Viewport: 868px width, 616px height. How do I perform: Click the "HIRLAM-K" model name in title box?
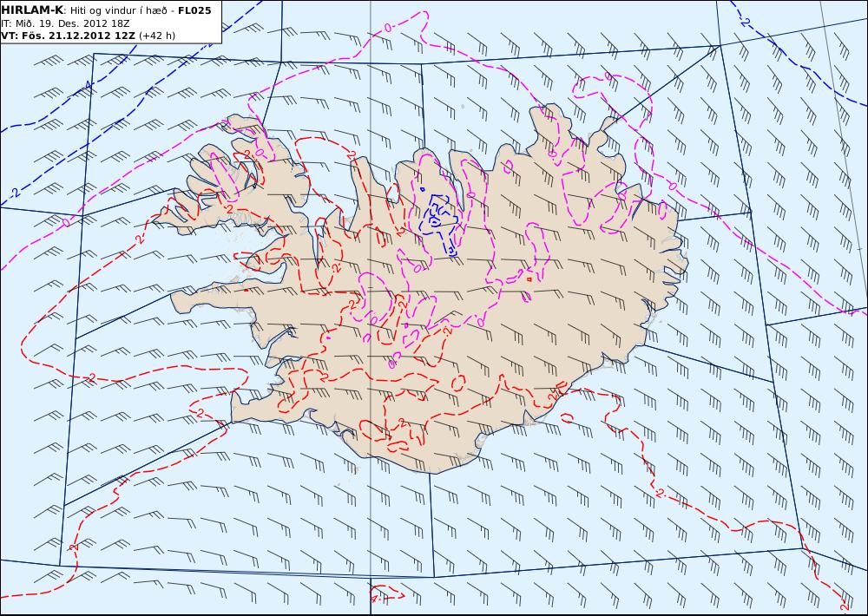click(32, 10)
